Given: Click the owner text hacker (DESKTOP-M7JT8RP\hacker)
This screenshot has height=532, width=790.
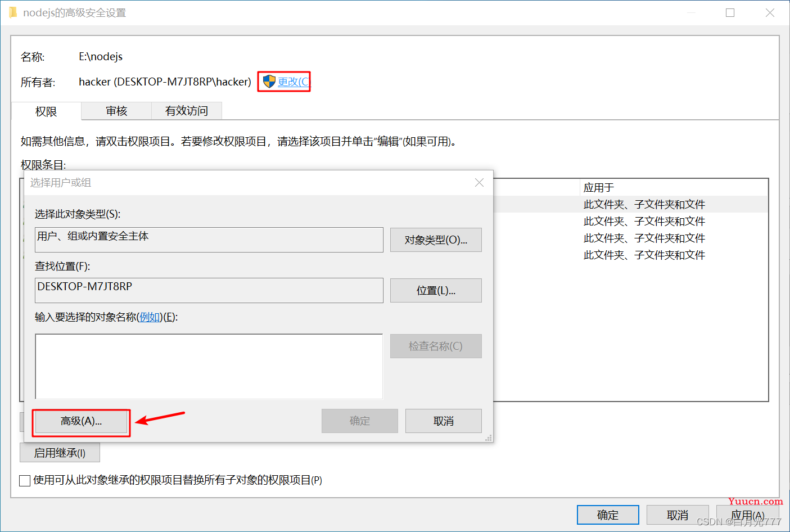Looking at the screenshot, I should pyautogui.click(x=165, y=82).
